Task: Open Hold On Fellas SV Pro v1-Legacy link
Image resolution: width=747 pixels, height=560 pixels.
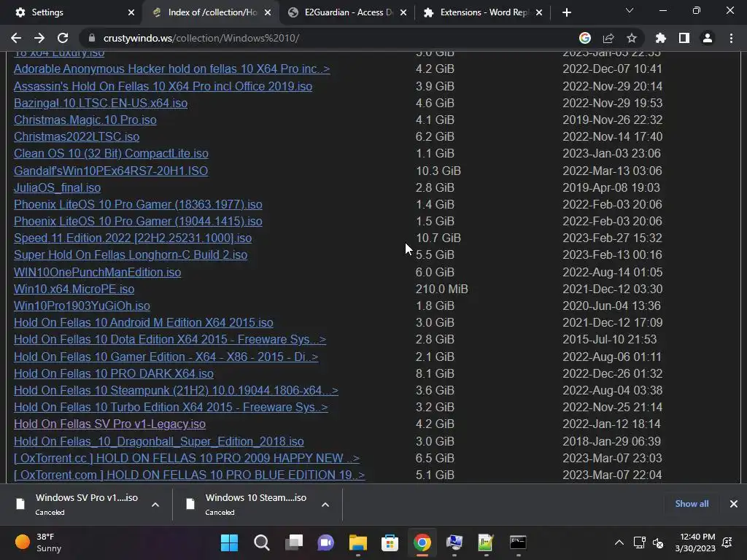Action: pos(109,424)
